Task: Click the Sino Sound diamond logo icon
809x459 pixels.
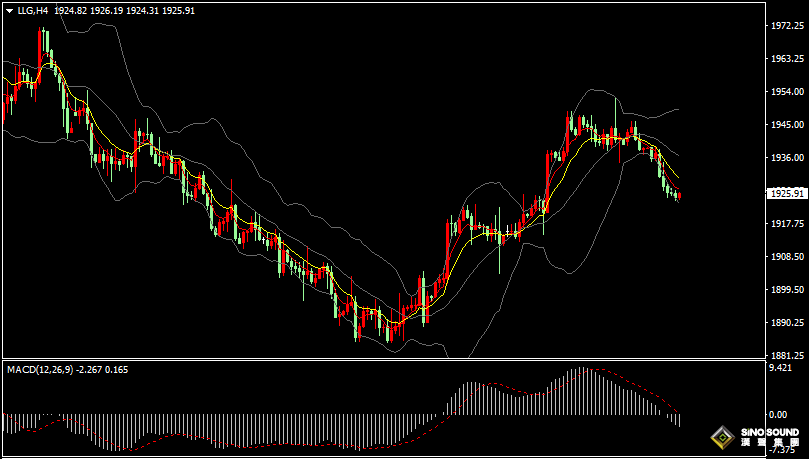Action: [x=721, y=438]
